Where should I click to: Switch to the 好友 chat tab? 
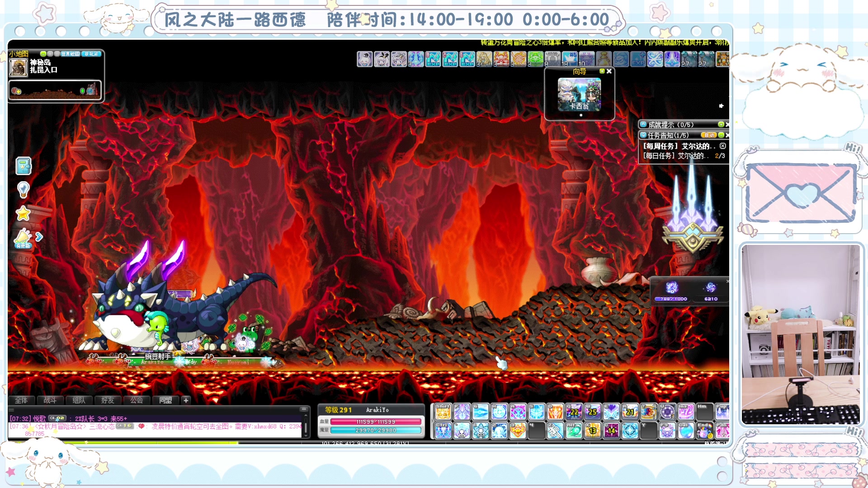coord(108,400)
